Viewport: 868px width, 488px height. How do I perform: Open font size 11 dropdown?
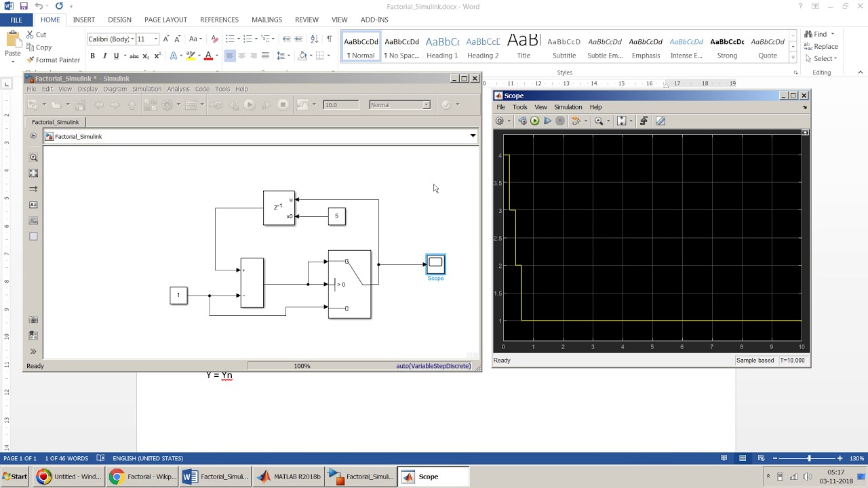coord(156,39)
